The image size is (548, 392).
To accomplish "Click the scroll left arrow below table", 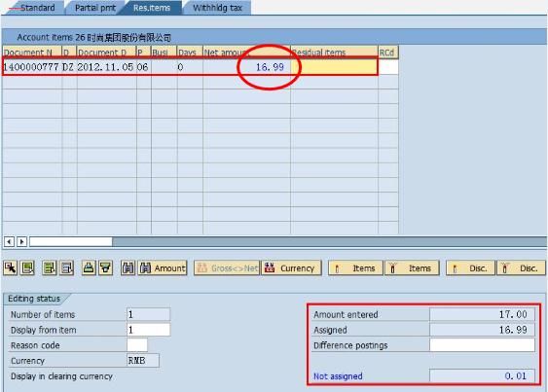I will (10, 241).
